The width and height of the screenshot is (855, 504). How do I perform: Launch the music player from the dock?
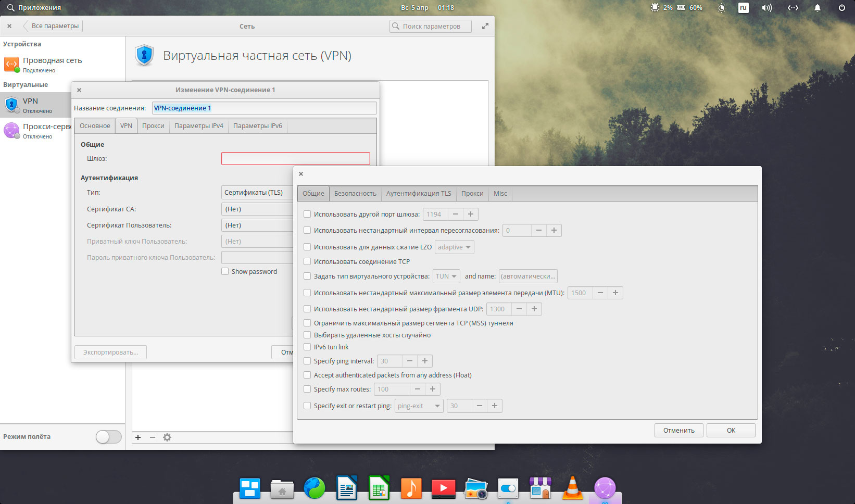pyautogui.click(x=411, y=488)
